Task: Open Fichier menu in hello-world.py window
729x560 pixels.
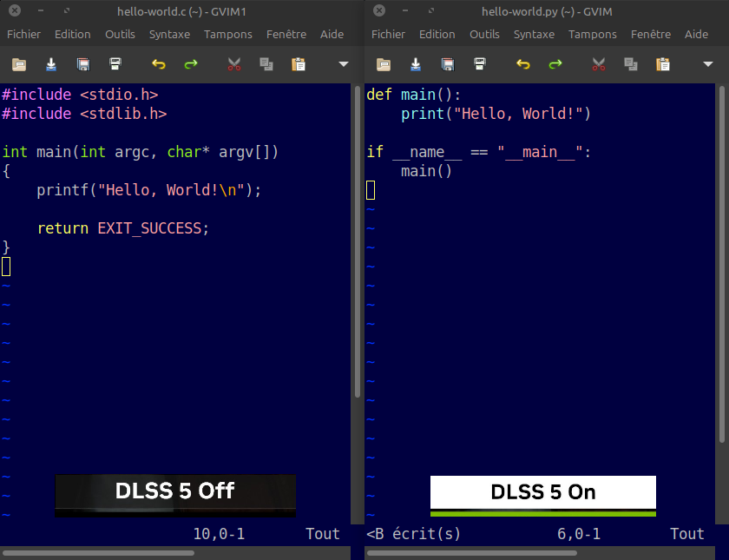Action: coord(388,35)
